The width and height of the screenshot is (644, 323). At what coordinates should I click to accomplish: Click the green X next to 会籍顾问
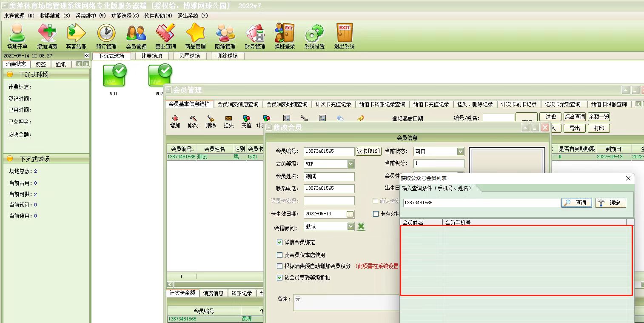click(361, 226)
